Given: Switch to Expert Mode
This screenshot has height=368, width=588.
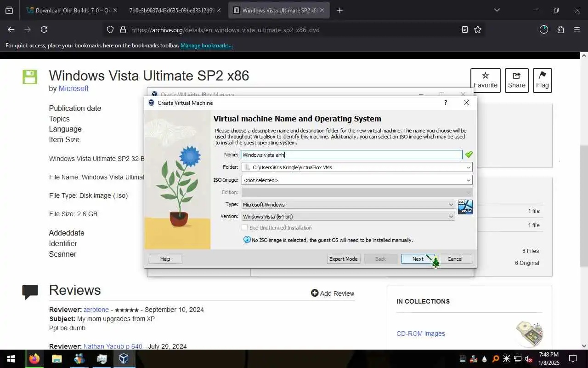Looking at the screenshot, I should 343,259.
